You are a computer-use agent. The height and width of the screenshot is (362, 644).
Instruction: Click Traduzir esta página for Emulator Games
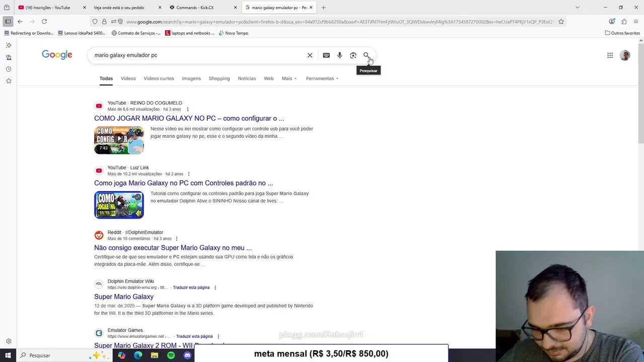pyautogui.click(x=194, y=336)
